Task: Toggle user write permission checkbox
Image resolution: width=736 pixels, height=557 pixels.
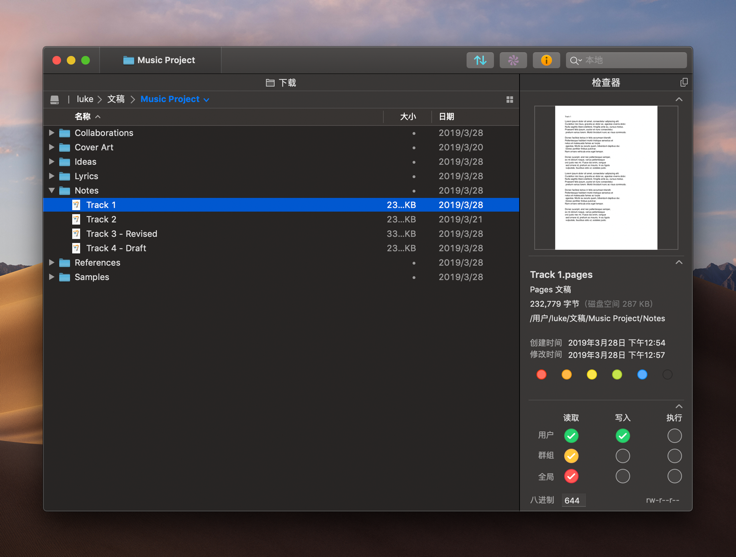Action: click(x=622, y=435)
